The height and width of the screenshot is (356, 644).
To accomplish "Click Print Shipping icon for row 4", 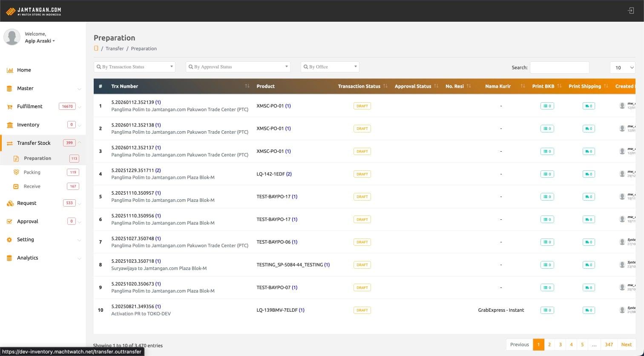I will [589, 174].
